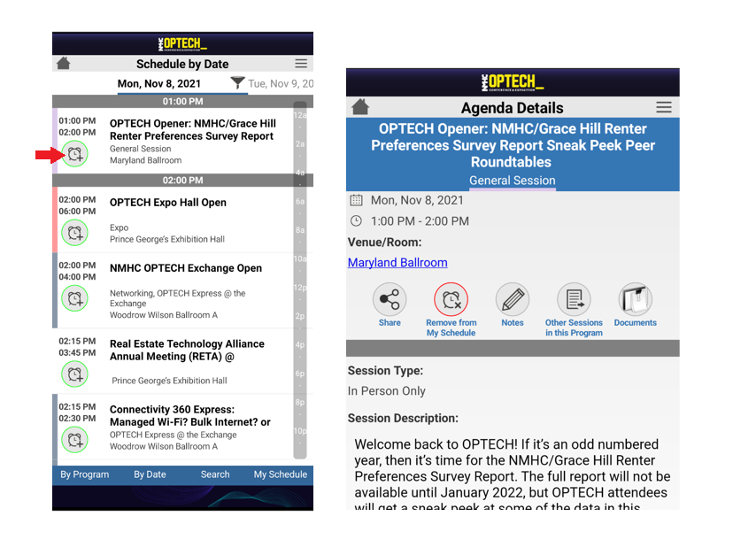The width and height of the screenshot is (756, 555).
Task: Jump to 12a on the time scrubber
Action: 300,115
